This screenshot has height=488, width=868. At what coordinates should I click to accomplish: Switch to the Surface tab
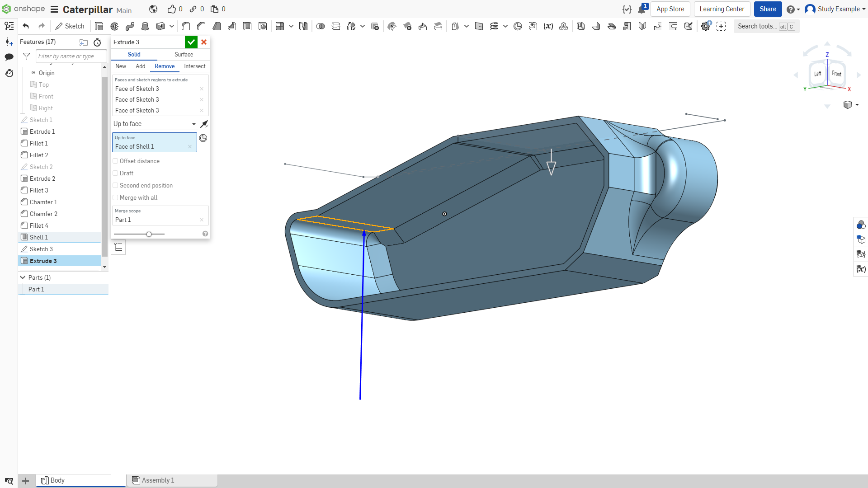[184, 54]
